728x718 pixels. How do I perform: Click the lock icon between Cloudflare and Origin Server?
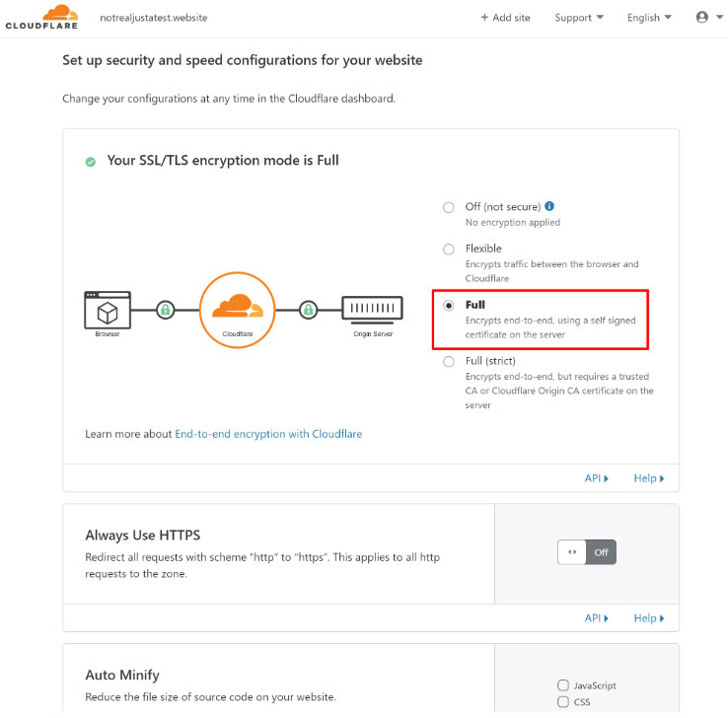click(x=309, y=310)
